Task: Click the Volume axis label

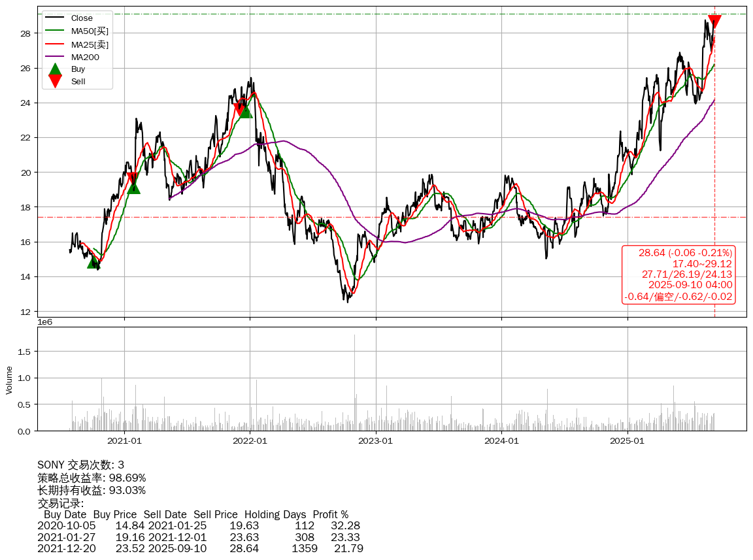Action: coord(9,379)
